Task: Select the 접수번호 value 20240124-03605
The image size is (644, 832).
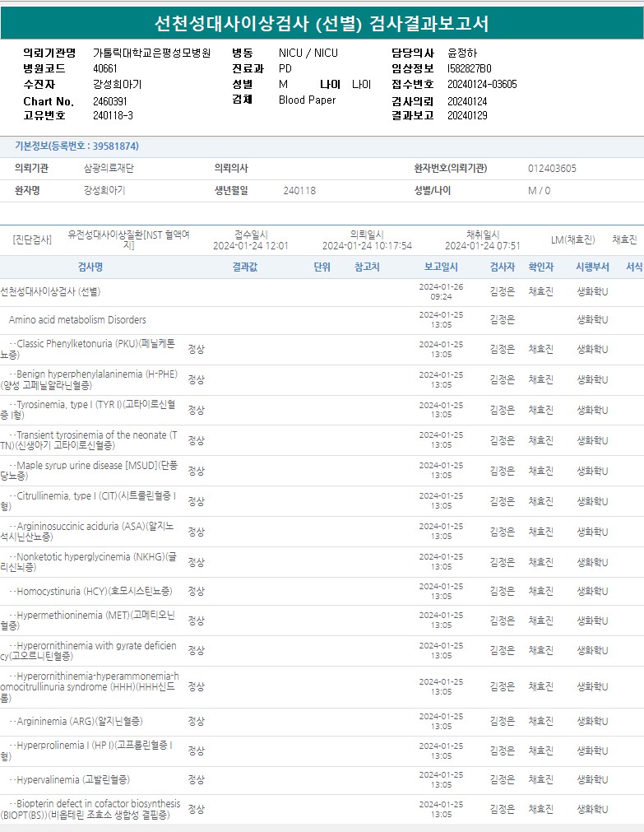Action: point(482,84)
